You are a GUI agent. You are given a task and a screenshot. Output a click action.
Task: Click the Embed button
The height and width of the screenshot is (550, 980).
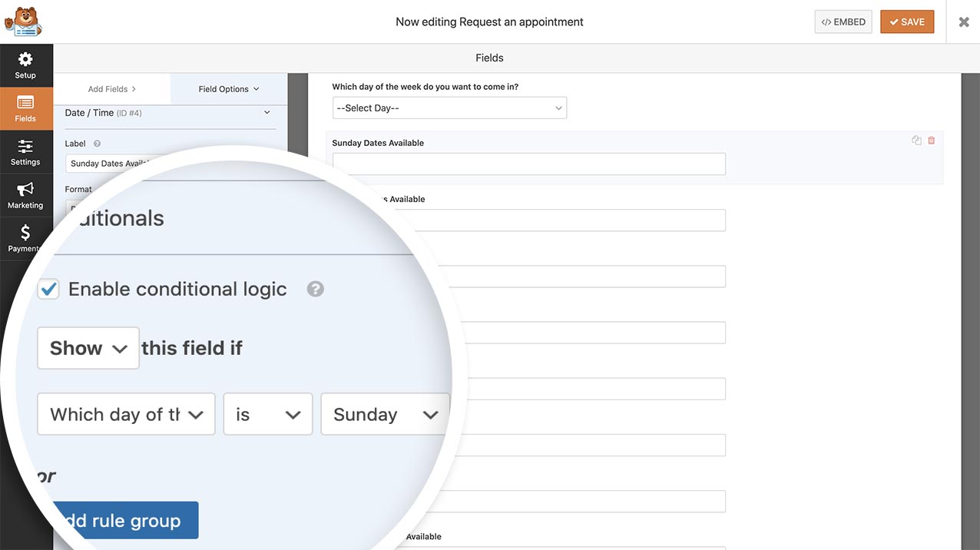click(843, 22)
